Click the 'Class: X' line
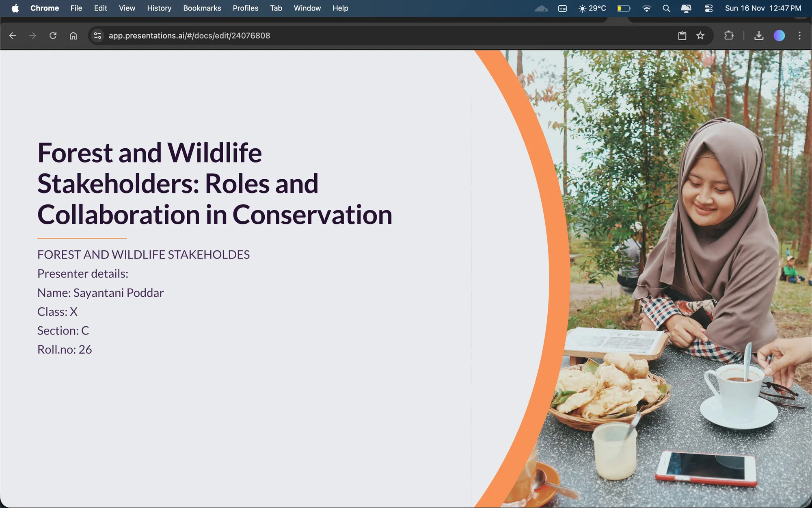 (x=57, y=312)
